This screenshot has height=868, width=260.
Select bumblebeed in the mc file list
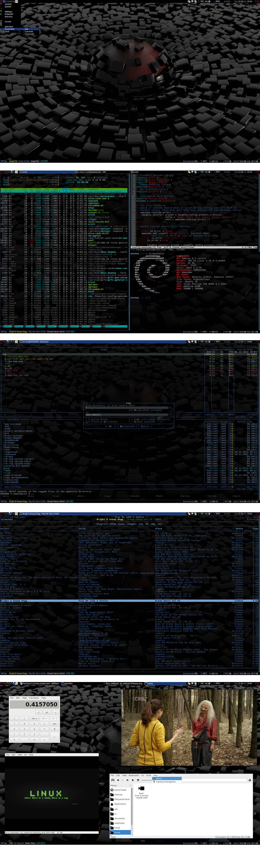point(11,447)
